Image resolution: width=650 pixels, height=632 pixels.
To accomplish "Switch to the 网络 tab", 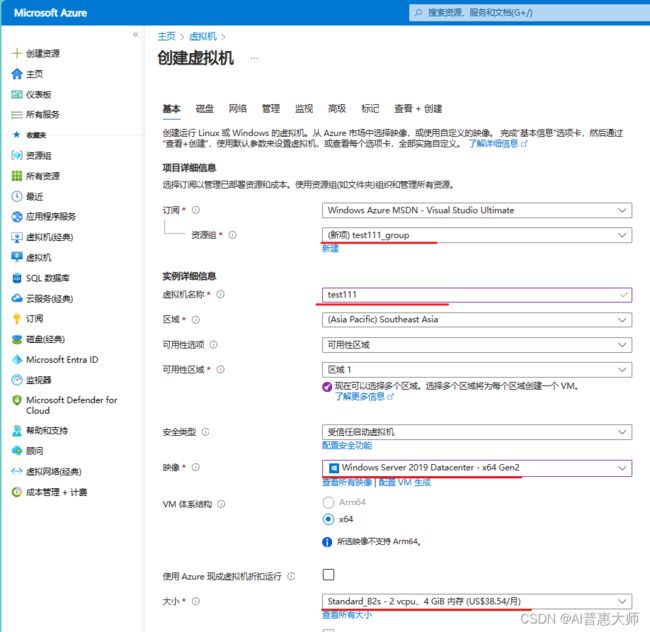I will click(238, 109).
